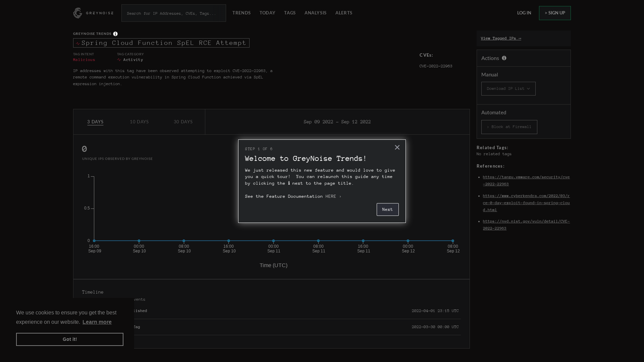This screenshot has width=644, height=362.
Task: Click the info icon beside GreyNoise Trends
Action: 115,34
